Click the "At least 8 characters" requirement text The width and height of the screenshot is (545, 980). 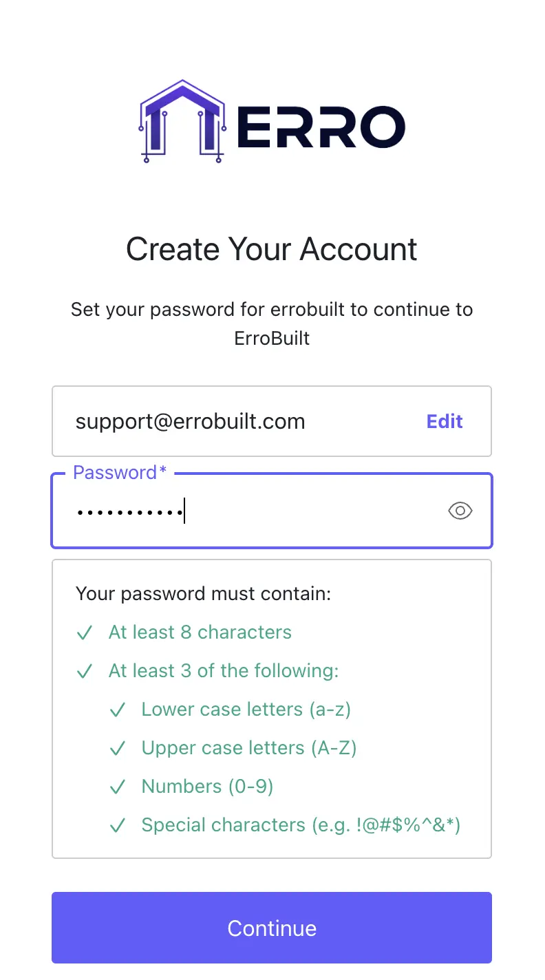[x=200, y=632]
